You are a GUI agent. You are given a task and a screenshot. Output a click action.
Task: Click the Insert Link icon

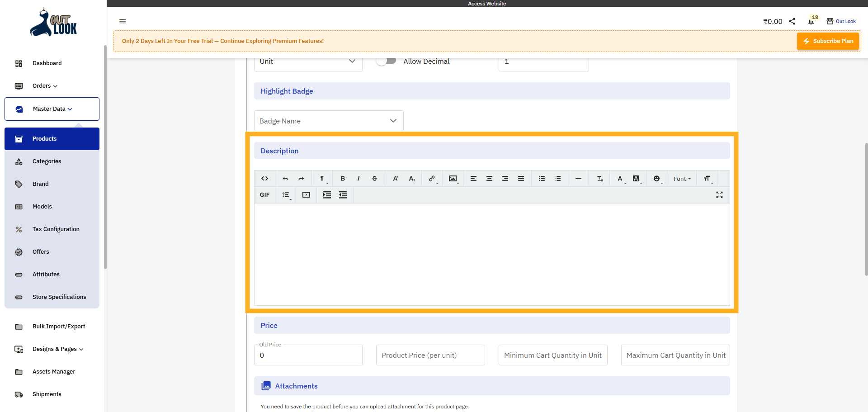432,179
